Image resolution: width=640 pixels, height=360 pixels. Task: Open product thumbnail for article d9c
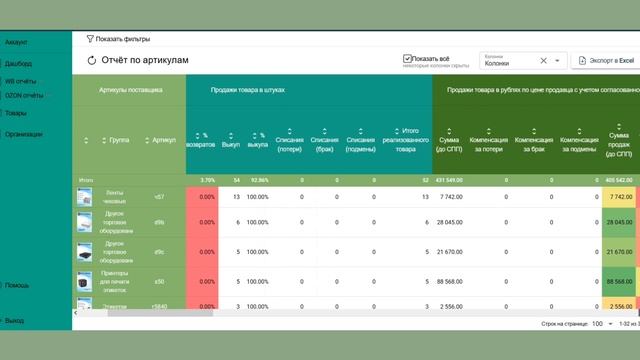click(x=84, y=252)
